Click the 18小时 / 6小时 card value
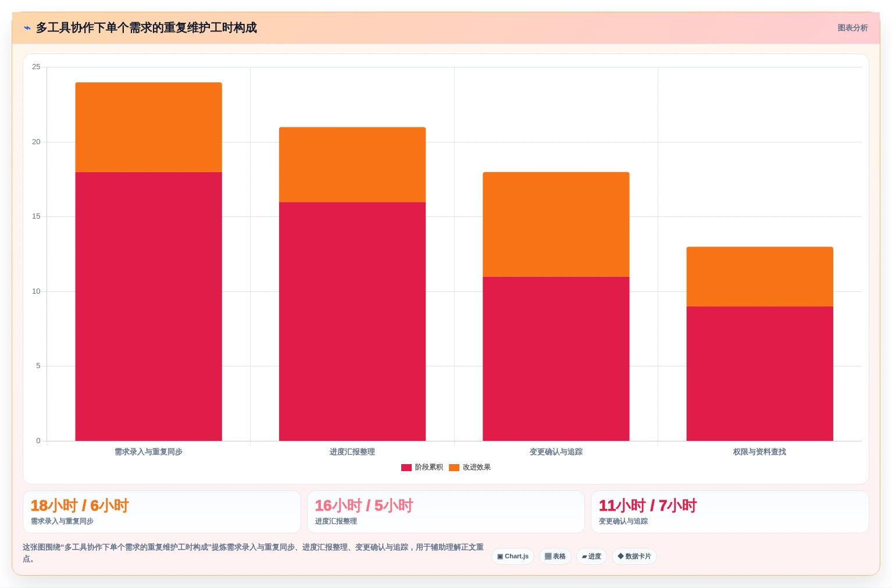892x588 pixels. click(80, 505)
